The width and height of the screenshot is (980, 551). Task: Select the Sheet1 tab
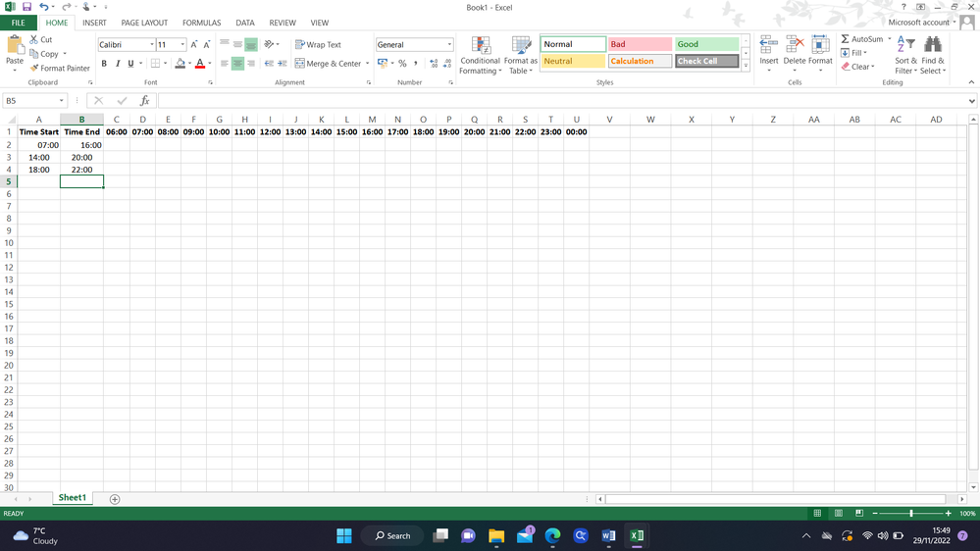click(73, 498)
